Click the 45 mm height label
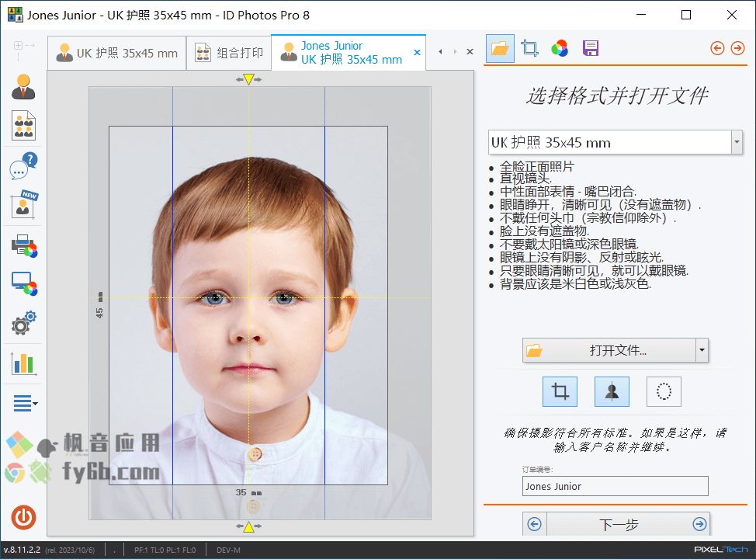 [99, 305]
